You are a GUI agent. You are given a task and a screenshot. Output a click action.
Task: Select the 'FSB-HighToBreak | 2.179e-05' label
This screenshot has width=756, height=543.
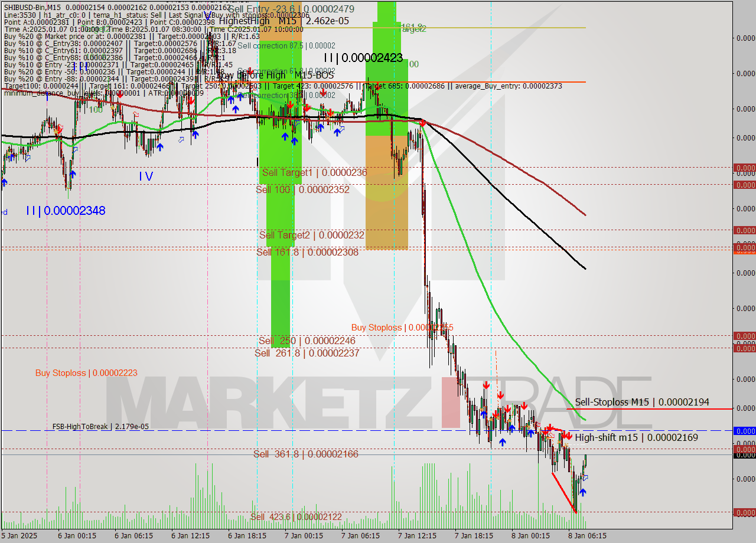(x=100, y=426)
